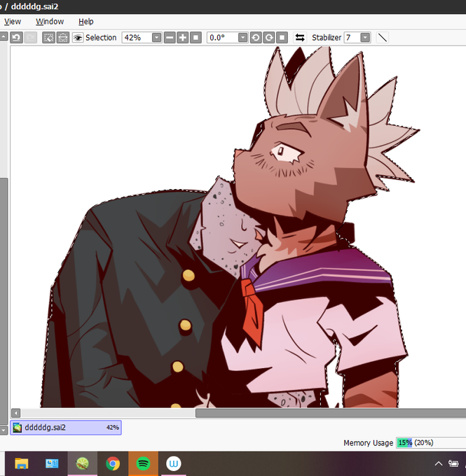Click the left panel vertical scrollbar

click(x=4, y=300)
